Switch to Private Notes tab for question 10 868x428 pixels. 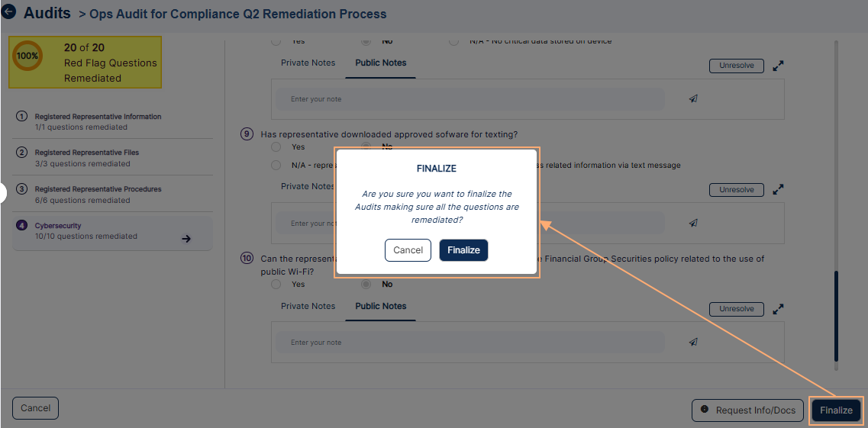pos(308,307)
